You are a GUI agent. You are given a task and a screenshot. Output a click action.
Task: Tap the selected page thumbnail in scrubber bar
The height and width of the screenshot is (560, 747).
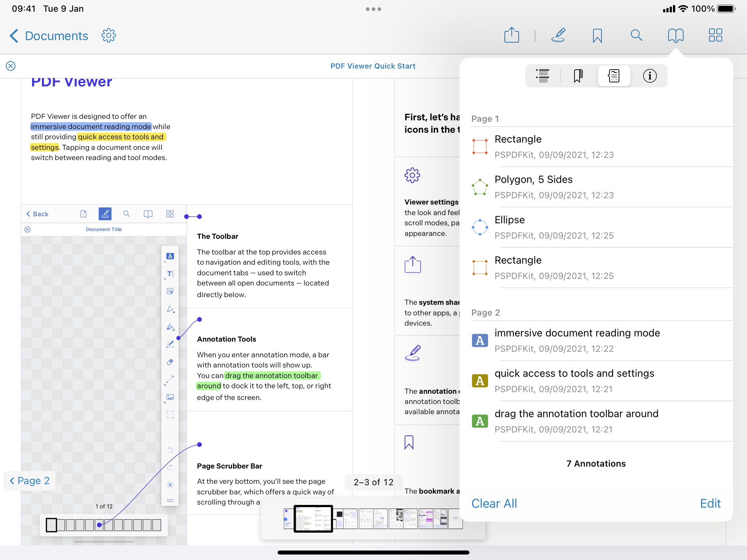(313, 518)
